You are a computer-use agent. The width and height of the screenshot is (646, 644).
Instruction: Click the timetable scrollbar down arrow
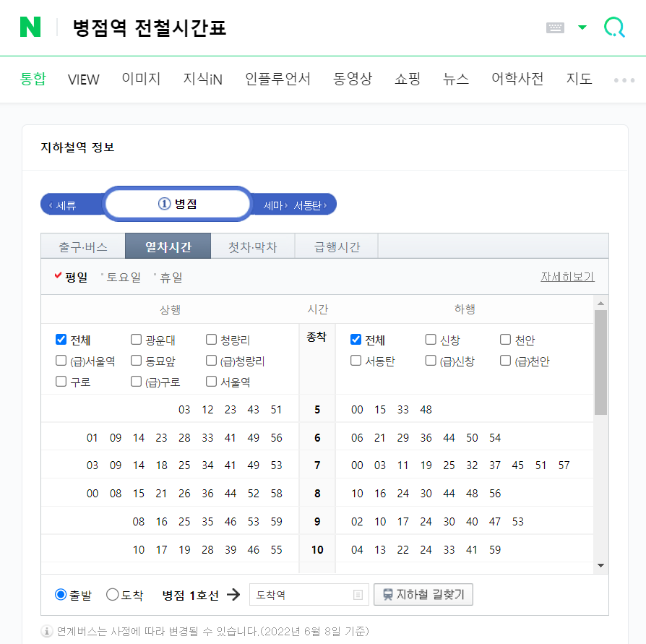point(600,565)
